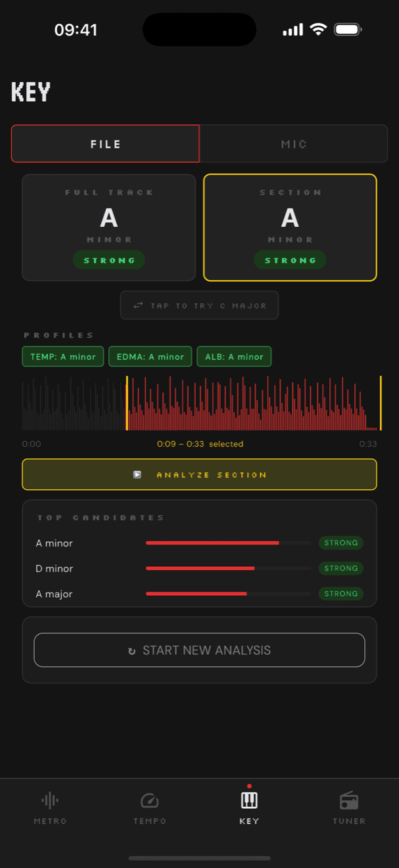Check the battery status icon
Image resolution: width=399 pixels, height=868 pixels.
coord(348,30)
